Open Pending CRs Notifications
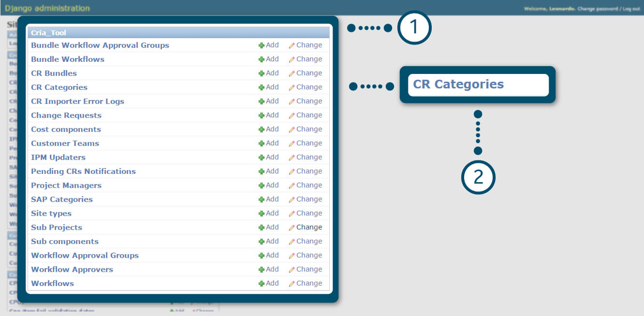644x316 pixels. 83,172
